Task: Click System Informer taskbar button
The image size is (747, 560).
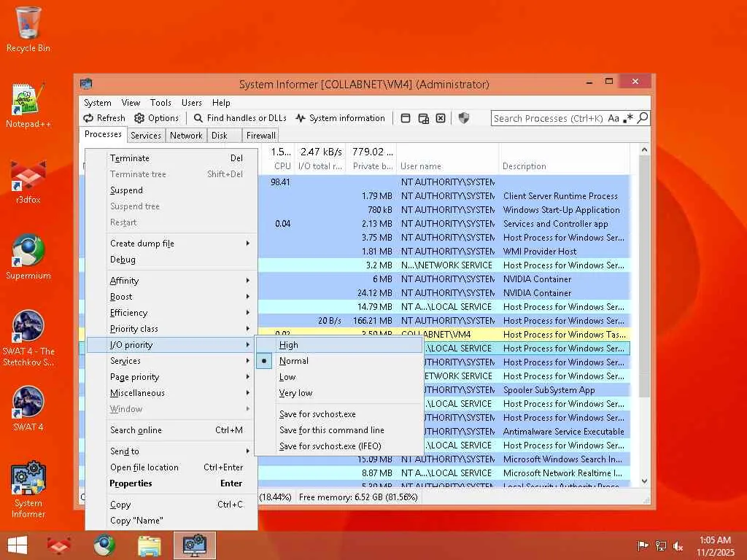Action: (195, 545)
